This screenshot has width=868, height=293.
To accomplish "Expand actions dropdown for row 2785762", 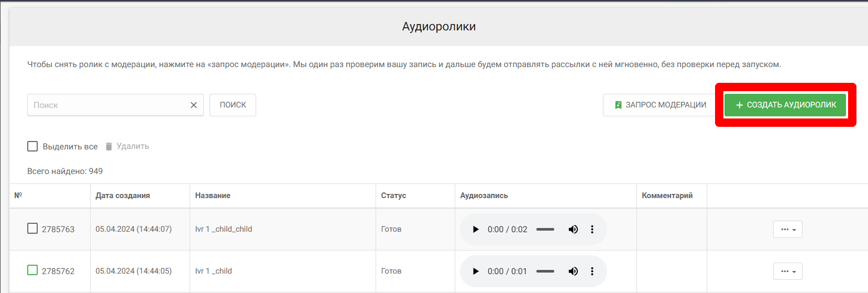I will click(x=787, y=272).
